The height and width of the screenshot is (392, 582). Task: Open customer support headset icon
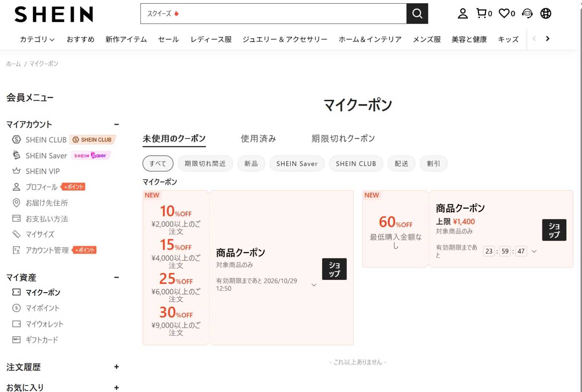[527, 14]
